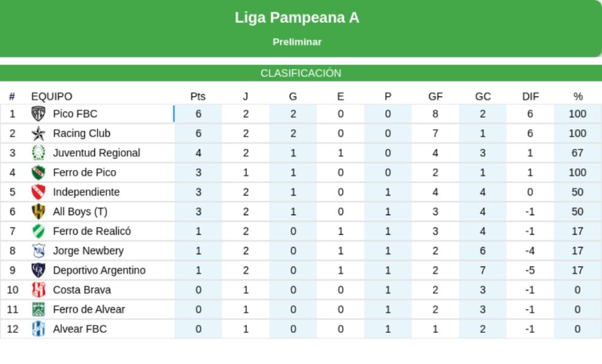Image resolution: width=602 pixels, height=364 pixels.
Task: Click the All Boys (T) crest
Action: tap(38, 212)
